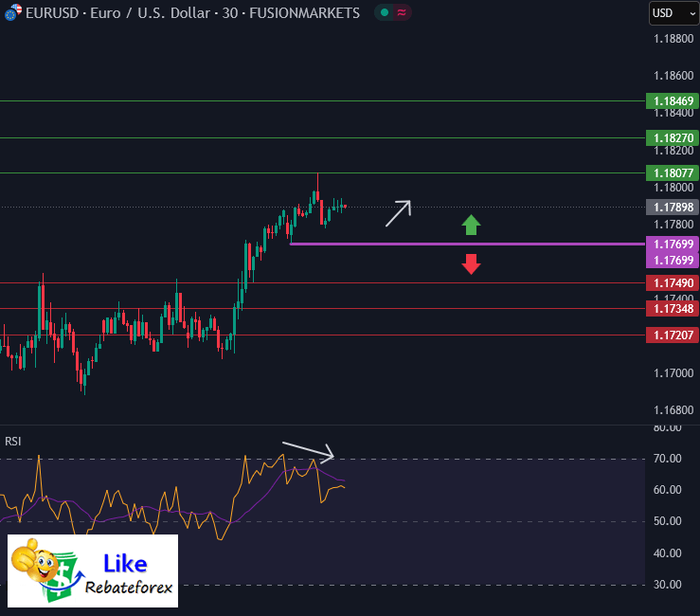Click the 60.00 RSI scale value
Screen dimensions: 700x616
(668, 490)
